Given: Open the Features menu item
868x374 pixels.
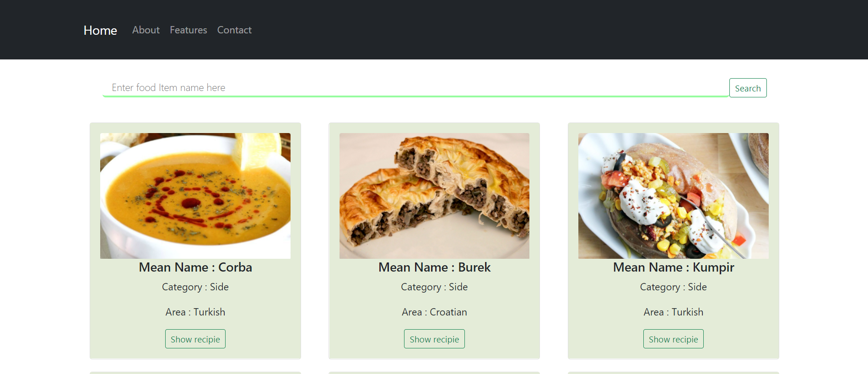Looking at the screenshot, I should coord(189,30).
